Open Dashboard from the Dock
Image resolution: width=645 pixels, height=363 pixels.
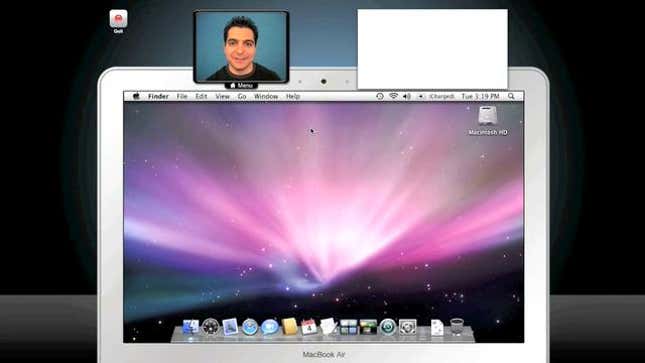pos(210,327)
